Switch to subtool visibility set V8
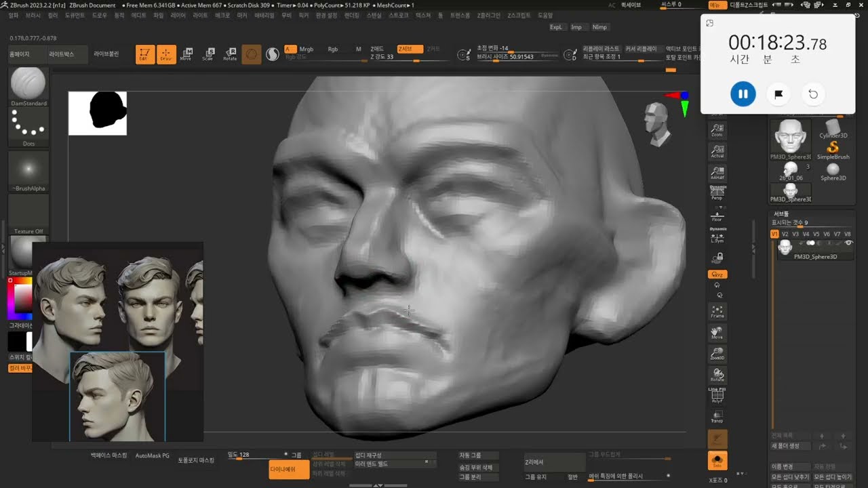Viewport: 868px width, 488px height. click(847, 234)
